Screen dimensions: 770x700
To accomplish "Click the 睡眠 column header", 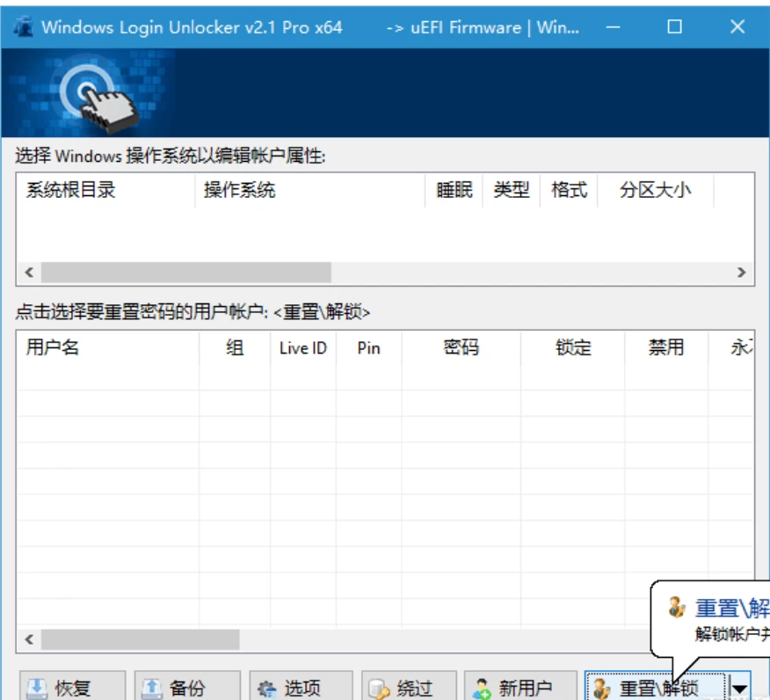I will coord(454,190).
